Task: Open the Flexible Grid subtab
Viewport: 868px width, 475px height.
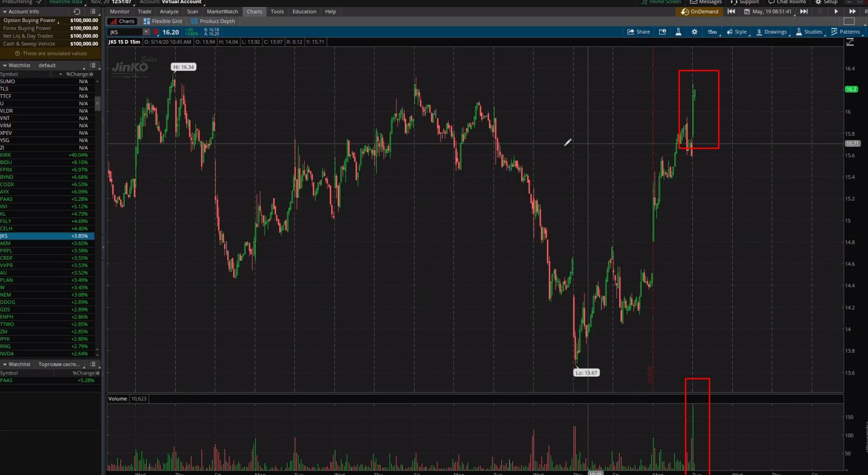Action: pos(163,22)
